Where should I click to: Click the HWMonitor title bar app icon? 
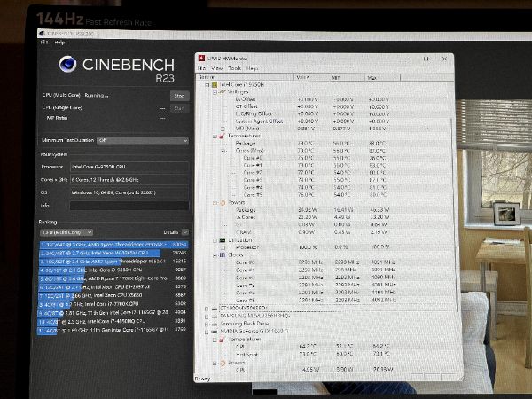(201, 58)
